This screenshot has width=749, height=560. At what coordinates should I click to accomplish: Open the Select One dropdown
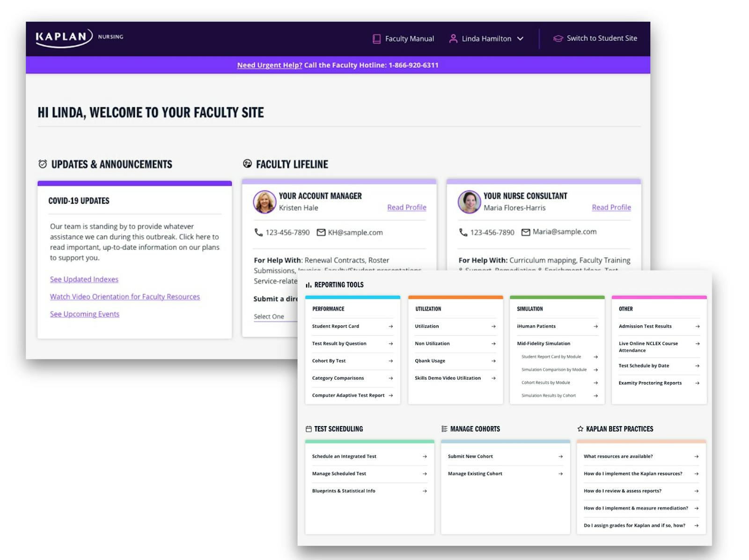(275, 317)
